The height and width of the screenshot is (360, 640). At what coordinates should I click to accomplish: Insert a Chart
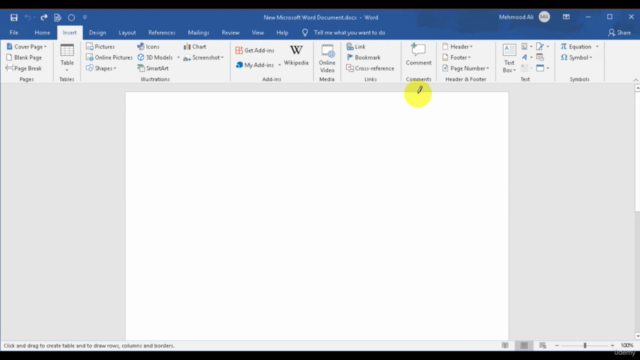coord(195,47)
